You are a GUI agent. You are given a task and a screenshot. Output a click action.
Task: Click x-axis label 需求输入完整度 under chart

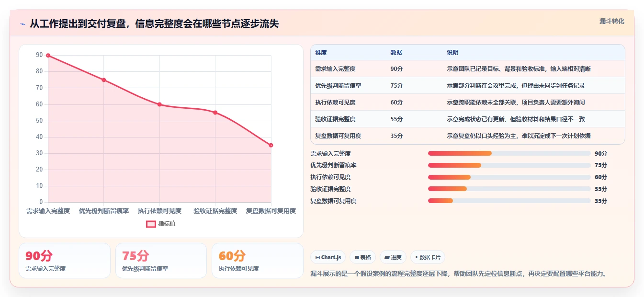click(x=48, y=211)
